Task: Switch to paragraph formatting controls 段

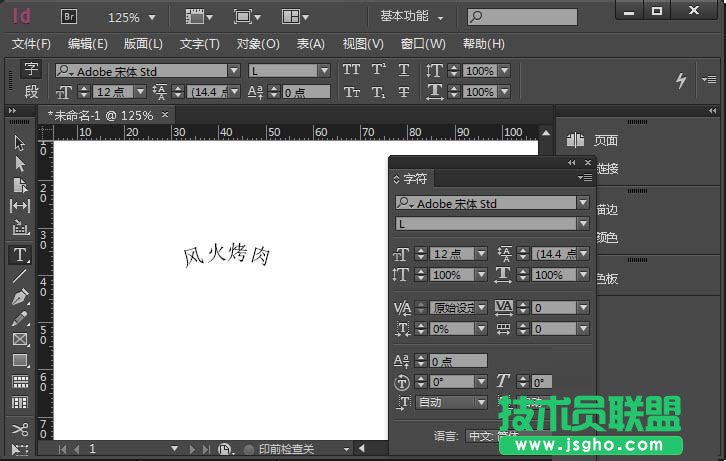Action: point(31,92)
